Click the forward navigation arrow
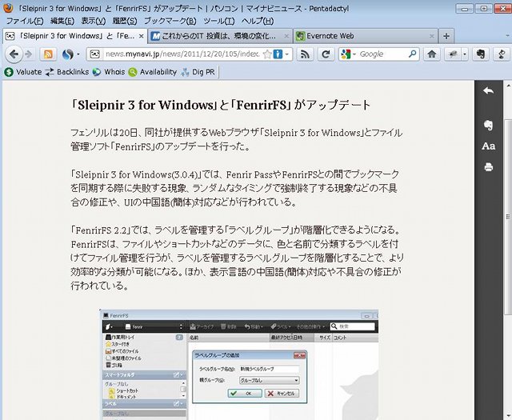512x420 pixels. click(29, 54)
